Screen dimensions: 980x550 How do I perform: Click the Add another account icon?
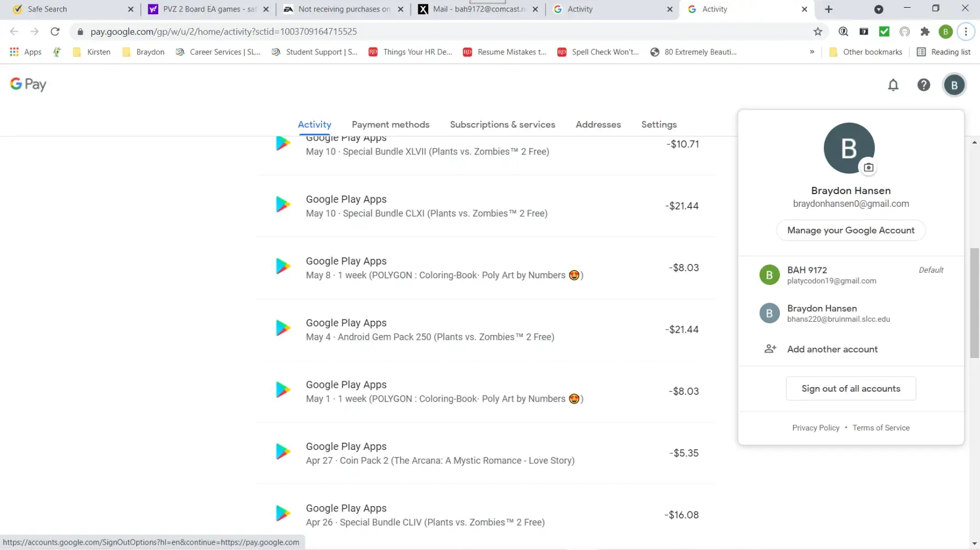point(770,349)
